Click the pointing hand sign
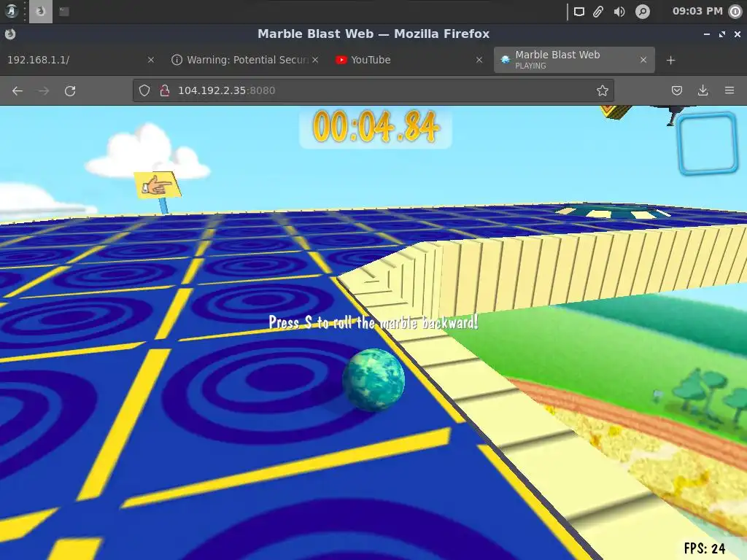Image resolution: width=747 pixels, height=560 pixels. click(x=158, y=185)
